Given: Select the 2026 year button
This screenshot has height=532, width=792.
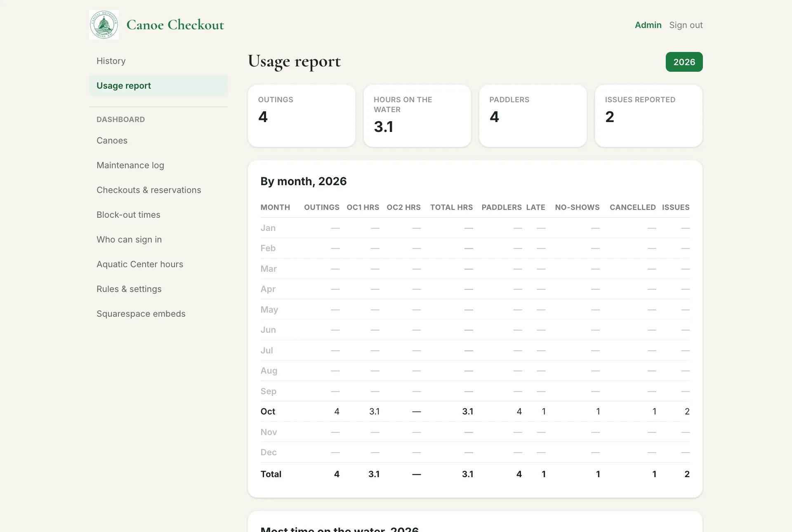Looking at the screenshot, I should tap(684, 62).
